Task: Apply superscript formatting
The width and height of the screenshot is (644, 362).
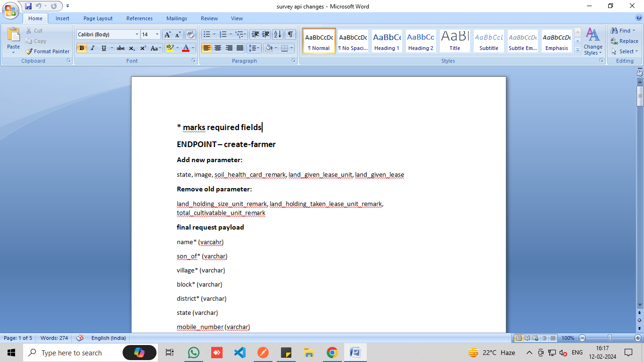Action: pyautogui.click(x=143, y=48)
